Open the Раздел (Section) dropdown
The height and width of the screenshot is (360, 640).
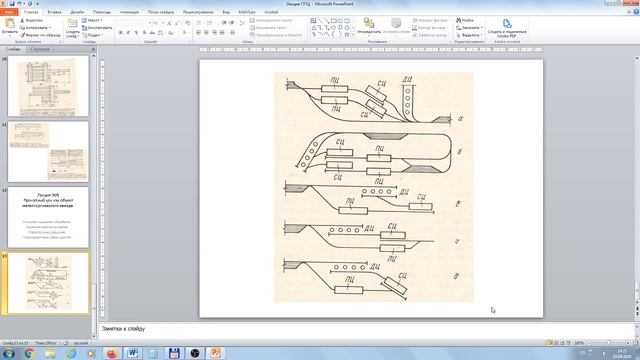point(93,35)
